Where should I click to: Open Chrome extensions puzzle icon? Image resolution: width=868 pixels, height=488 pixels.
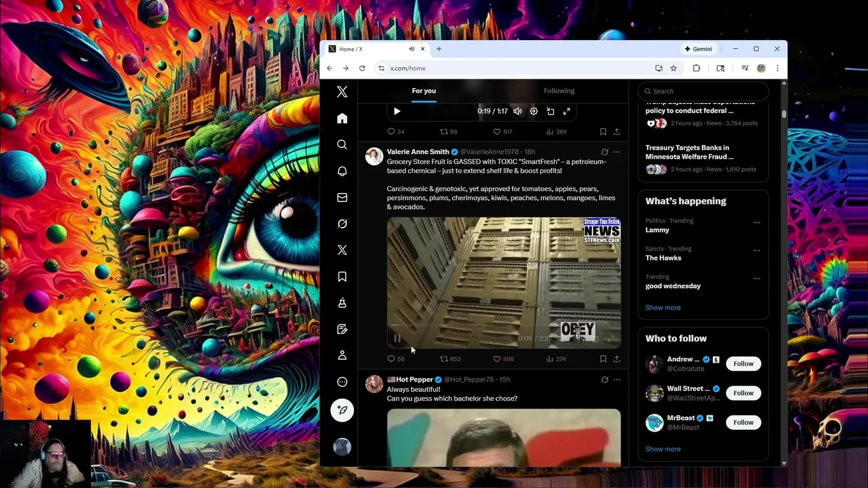(x=696, y=68)
